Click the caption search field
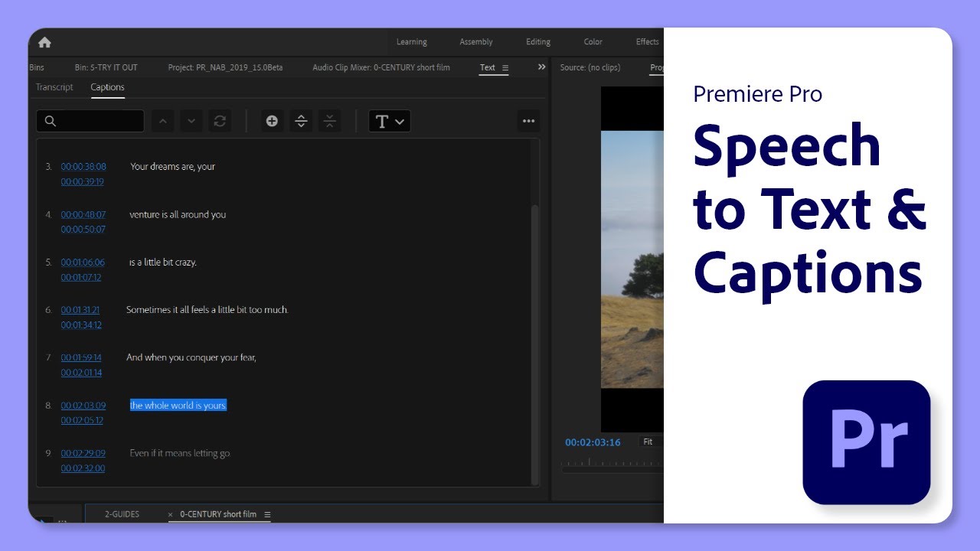 (x=90, y=121)
